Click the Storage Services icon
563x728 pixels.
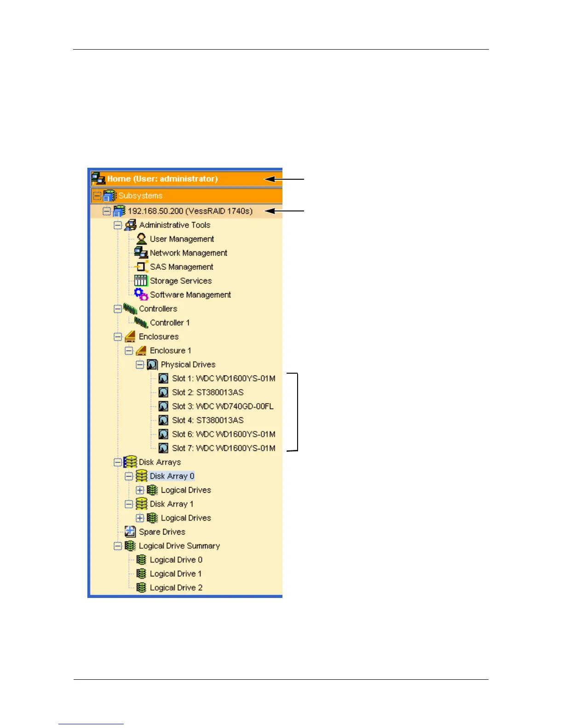pos(141,281)
